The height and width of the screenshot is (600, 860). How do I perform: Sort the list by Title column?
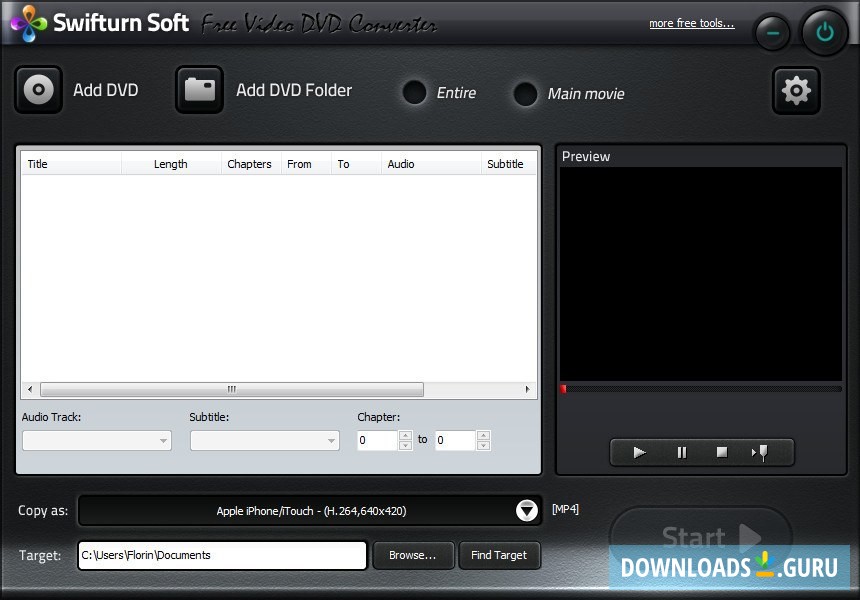[37, 163]
